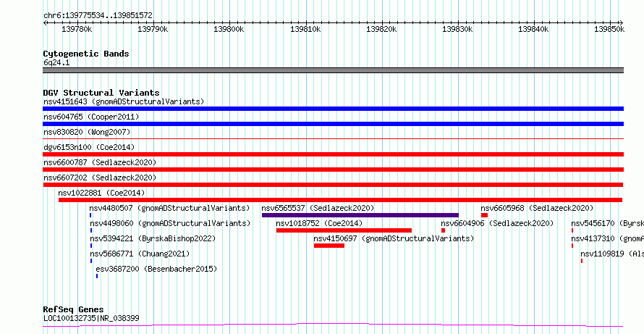Select the magenta LOC100132735 gene line
644x334 pixels.
click(x=333, y=325)
